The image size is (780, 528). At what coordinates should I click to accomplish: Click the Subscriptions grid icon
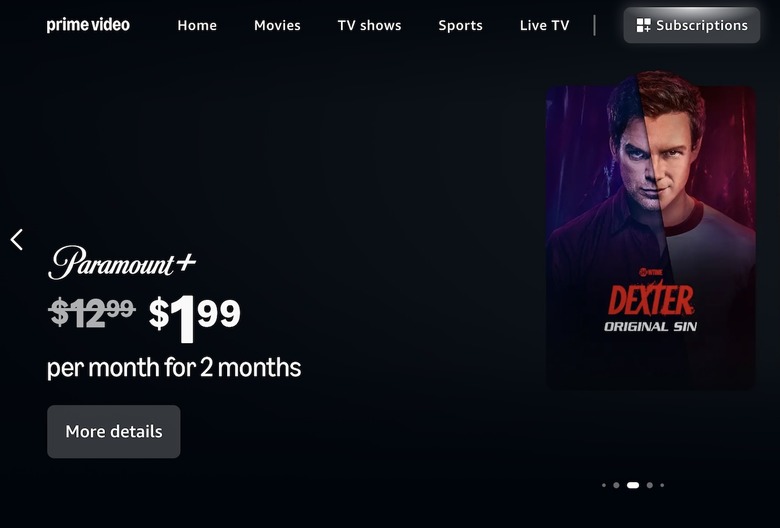(x=643, y=25)
